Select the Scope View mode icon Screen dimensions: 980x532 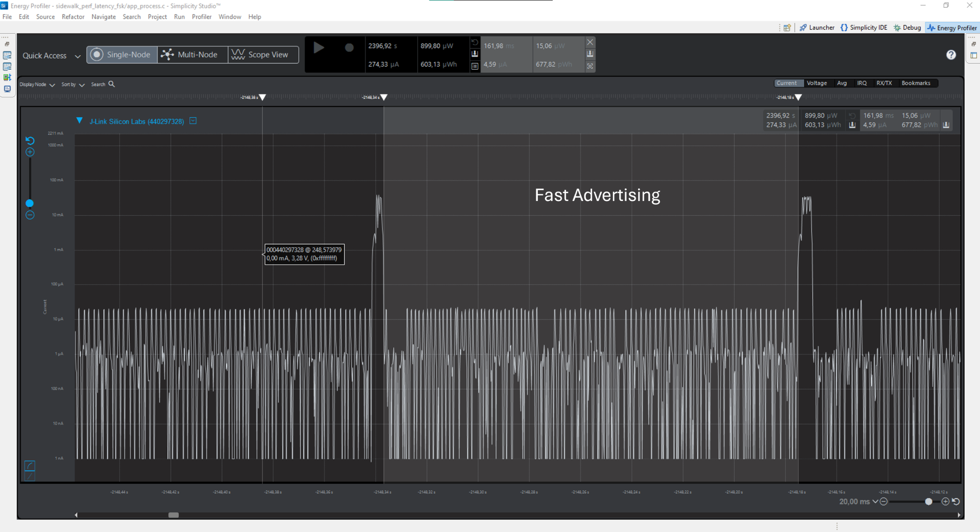click(238, 54)
